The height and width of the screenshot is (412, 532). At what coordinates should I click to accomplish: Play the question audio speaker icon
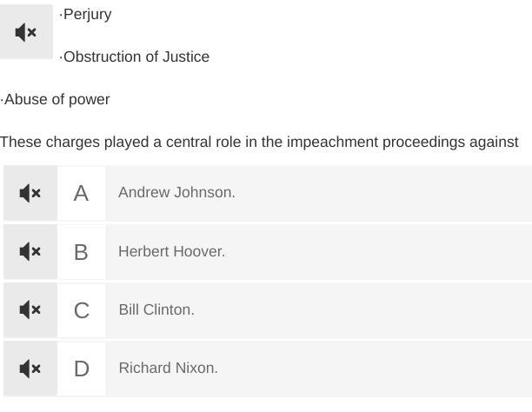pos(26,32)
